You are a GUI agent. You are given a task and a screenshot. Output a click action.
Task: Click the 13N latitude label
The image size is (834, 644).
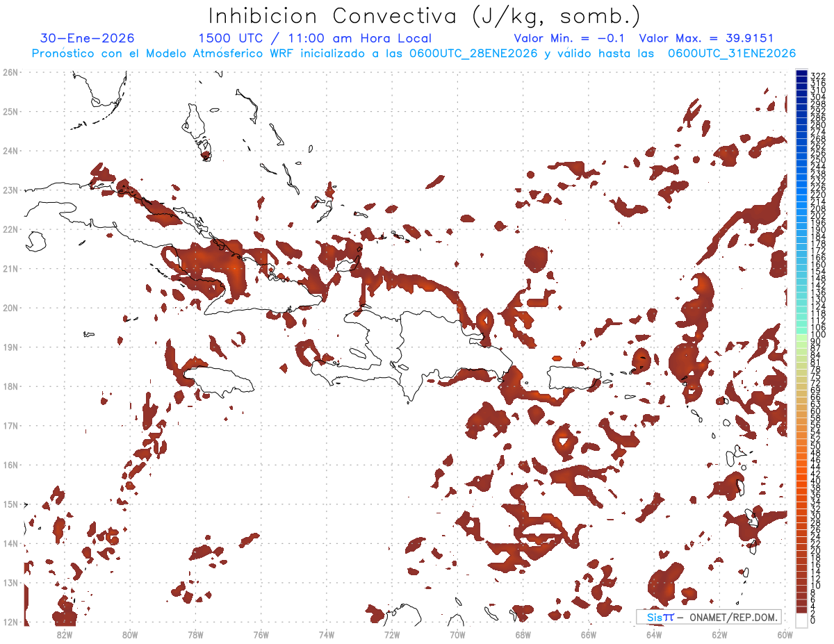pyautogui.click(x=10, y=582)
